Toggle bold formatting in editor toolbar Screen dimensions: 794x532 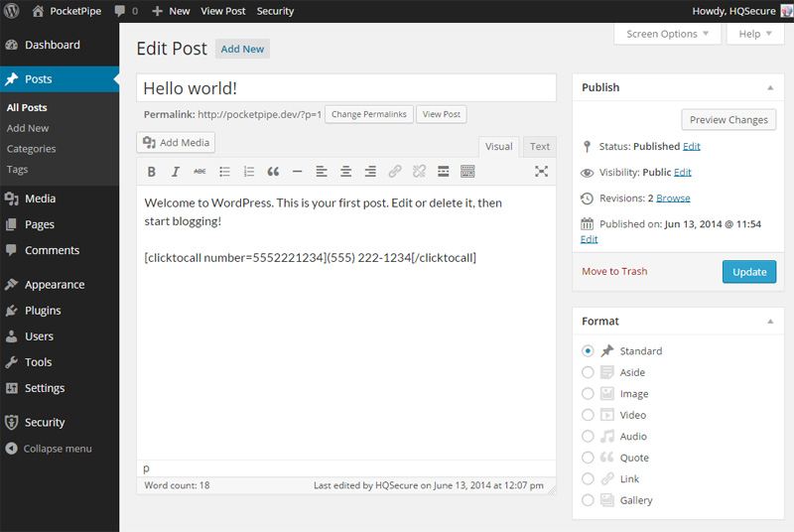152,172
